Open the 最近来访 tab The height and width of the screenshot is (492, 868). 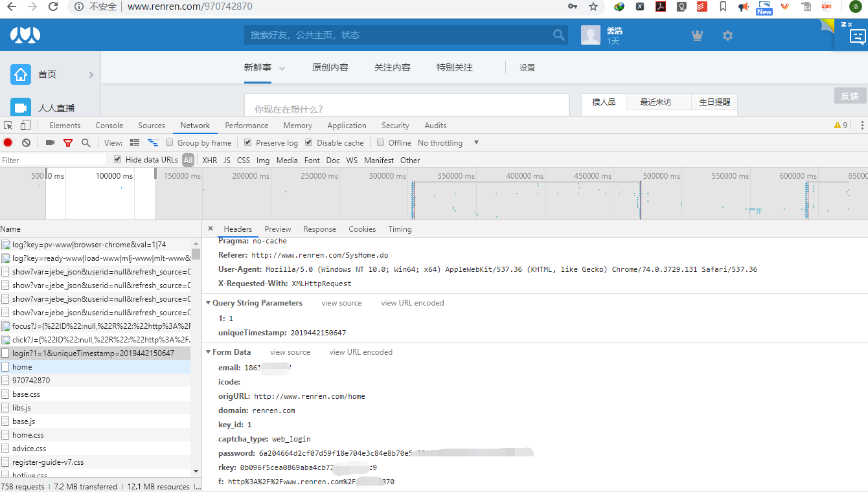(x=656, y=102)
